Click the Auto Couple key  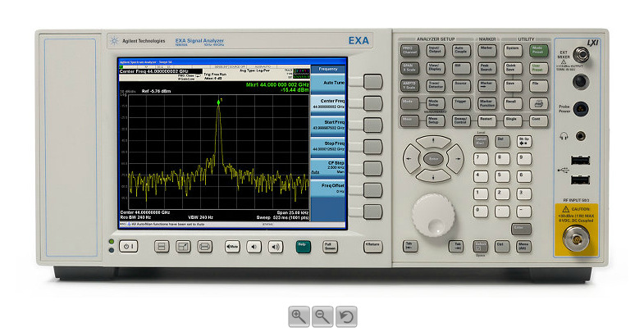click(461, 51)
